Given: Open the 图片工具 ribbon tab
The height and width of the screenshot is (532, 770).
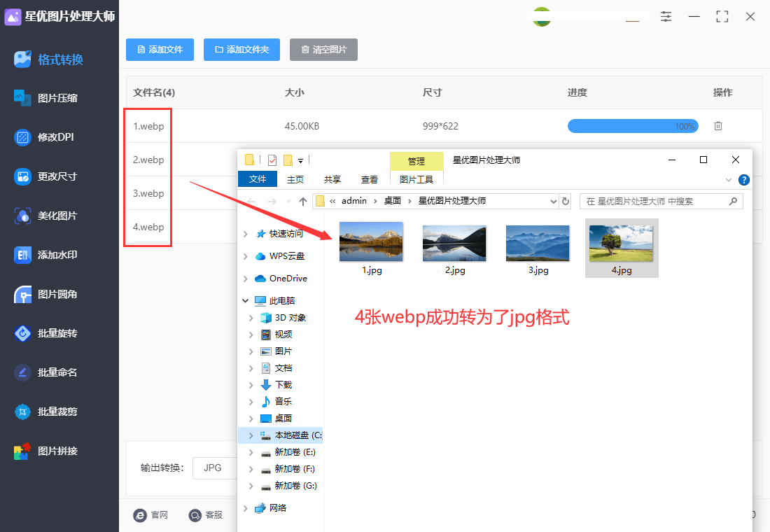Looking at the screenshot, I should [416, 179].
